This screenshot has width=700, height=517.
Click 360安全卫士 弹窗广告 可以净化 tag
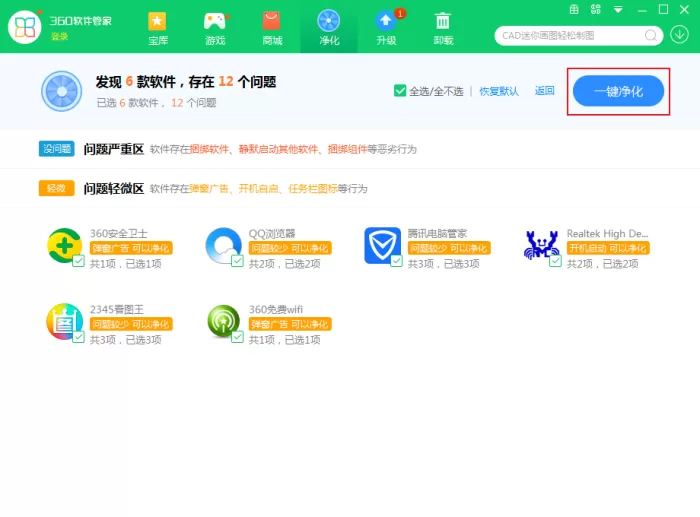pos(131,248)
